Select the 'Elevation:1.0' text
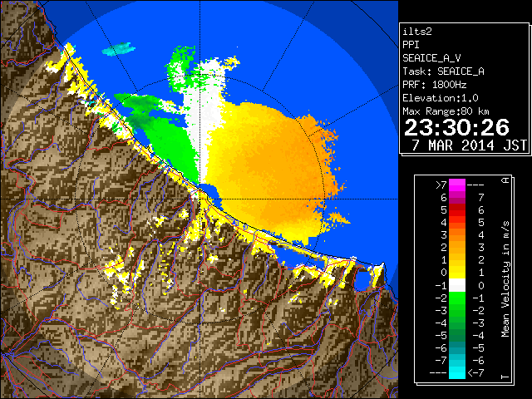The image size is (532, 399). [x=441, y=98]
